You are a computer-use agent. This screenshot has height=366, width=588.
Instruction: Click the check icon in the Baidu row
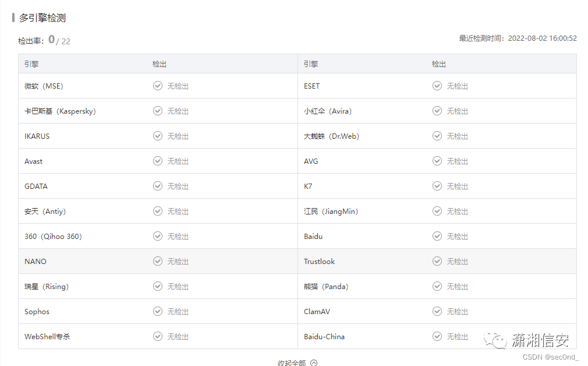click(437, 236)
